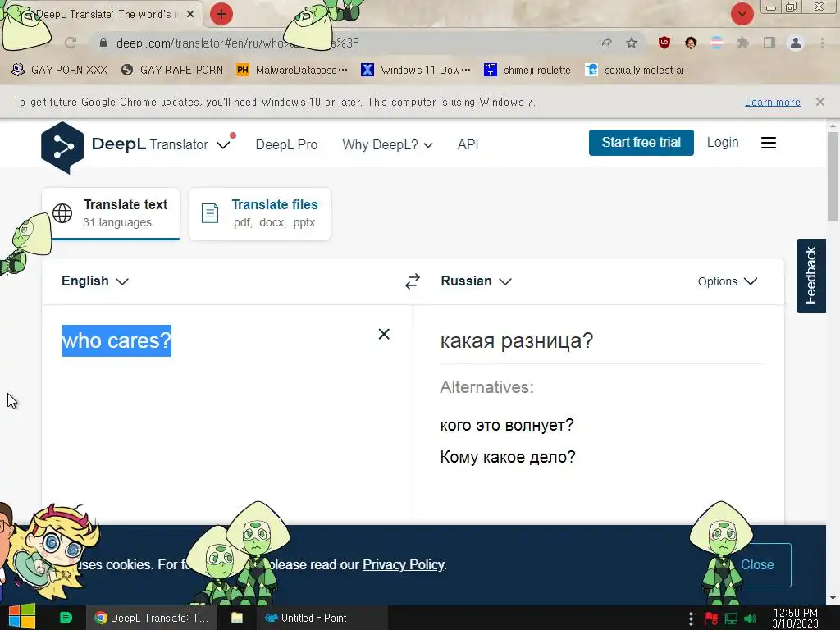Click the Start free trial button
The height and width of the screenshot is (630, 840).
(x=641, y=143)
